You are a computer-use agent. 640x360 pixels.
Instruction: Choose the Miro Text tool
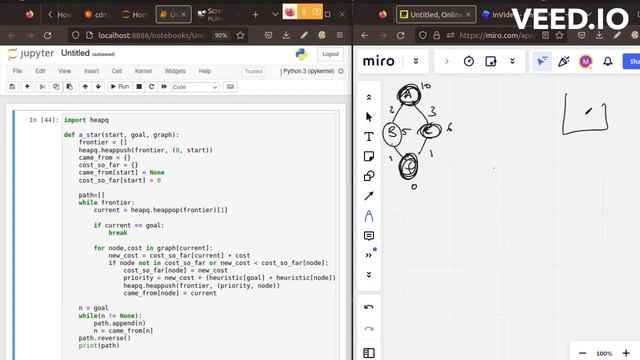tap(369, 137)
